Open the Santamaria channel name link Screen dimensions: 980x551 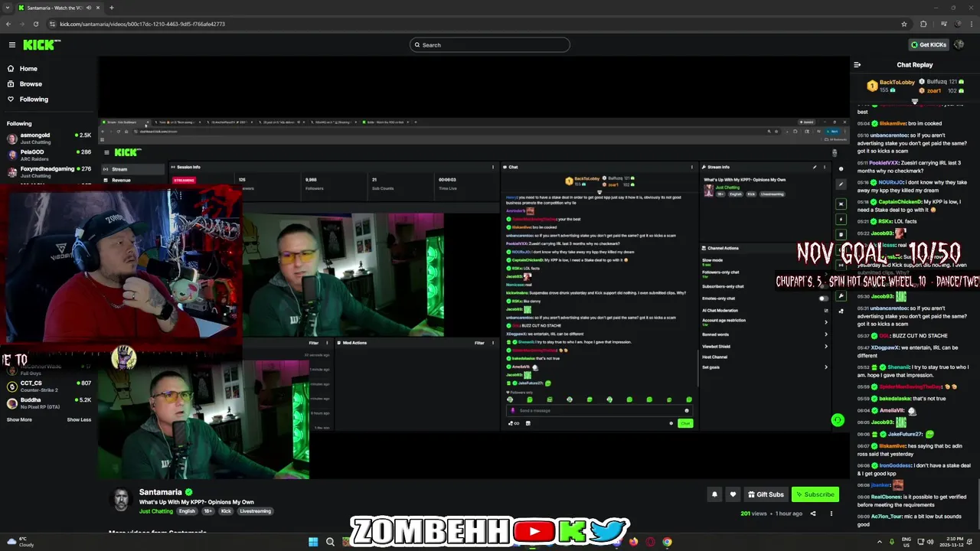(160, 492)
